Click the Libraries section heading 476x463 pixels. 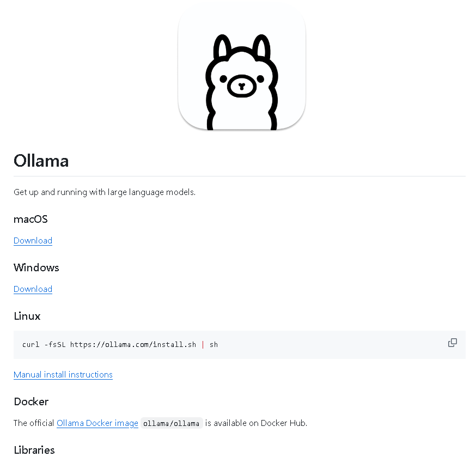tap(34, 450)
